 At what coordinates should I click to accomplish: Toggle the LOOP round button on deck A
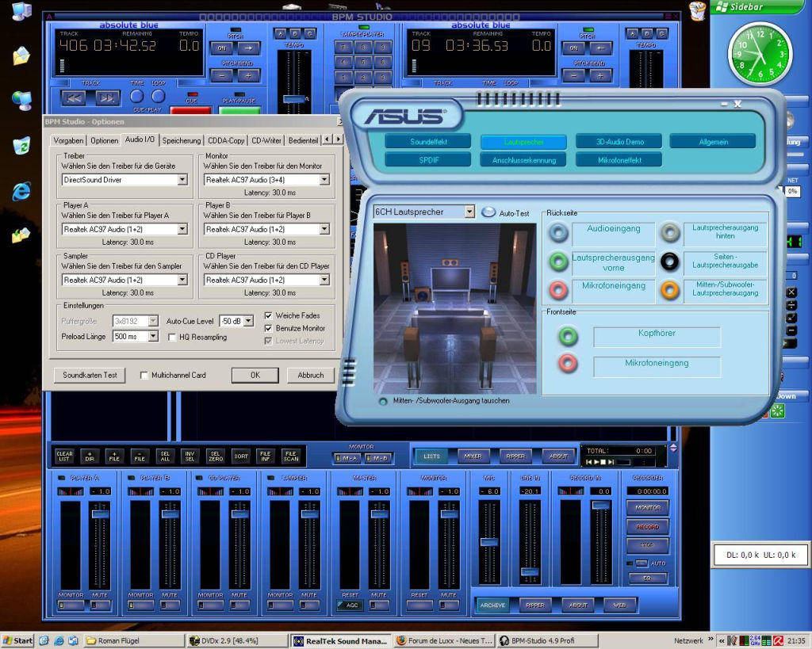click(158, 96)
